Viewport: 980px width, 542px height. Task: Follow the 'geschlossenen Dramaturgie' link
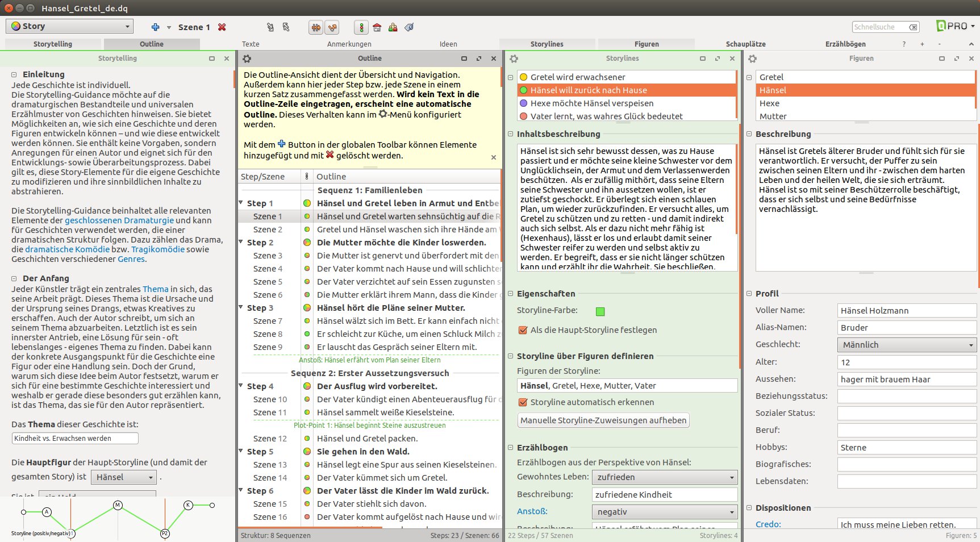tap(119, 220)
